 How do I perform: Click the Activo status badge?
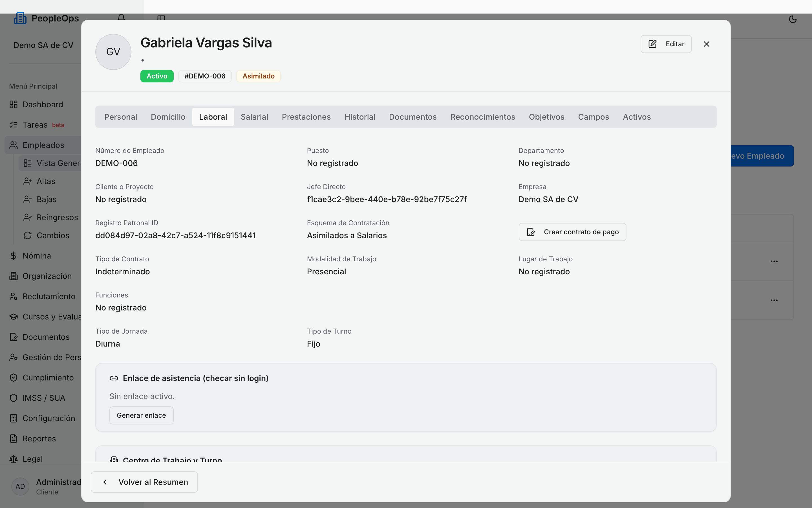click(157, 76)
